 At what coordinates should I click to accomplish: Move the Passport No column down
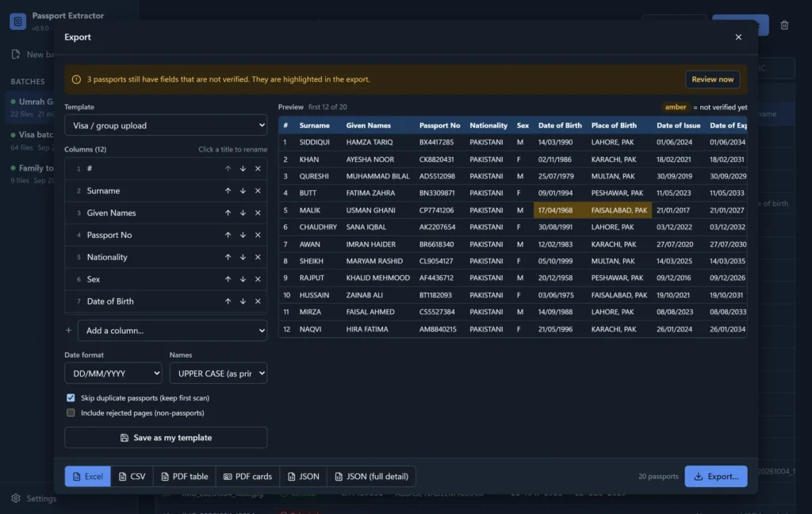(243, 235)
